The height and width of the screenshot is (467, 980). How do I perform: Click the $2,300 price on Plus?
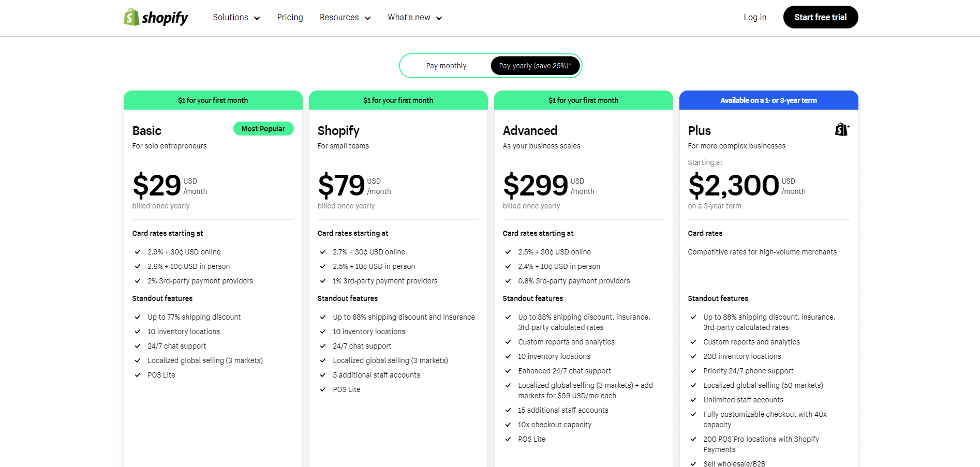734,185
